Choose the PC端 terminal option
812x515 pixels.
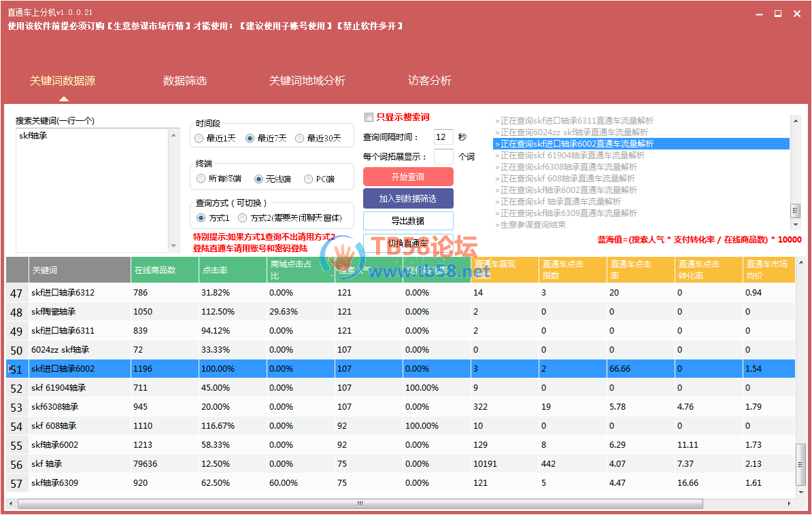click(319, 179)
